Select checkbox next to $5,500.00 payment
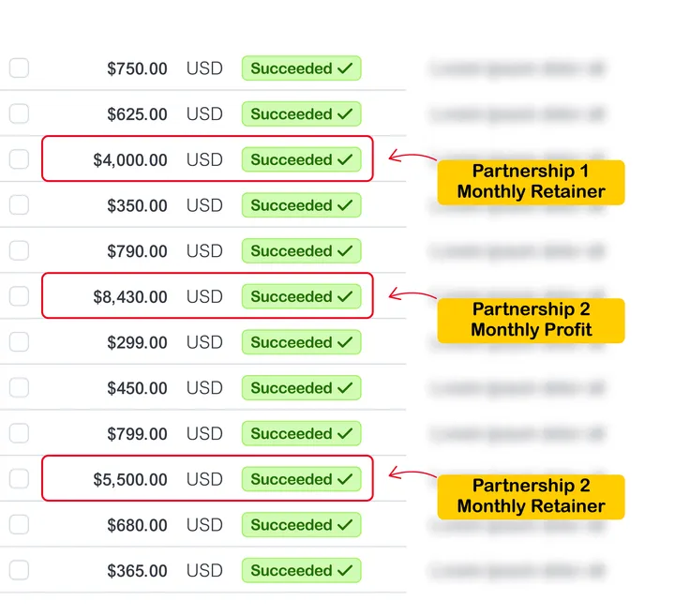This screenshot has height=616, width=675. pos(19,479)
